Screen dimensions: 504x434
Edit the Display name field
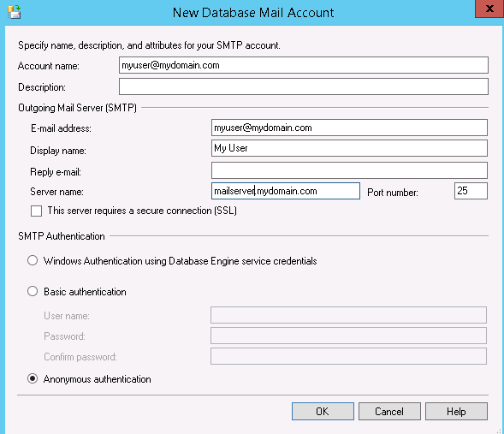(x=349, y=148)
